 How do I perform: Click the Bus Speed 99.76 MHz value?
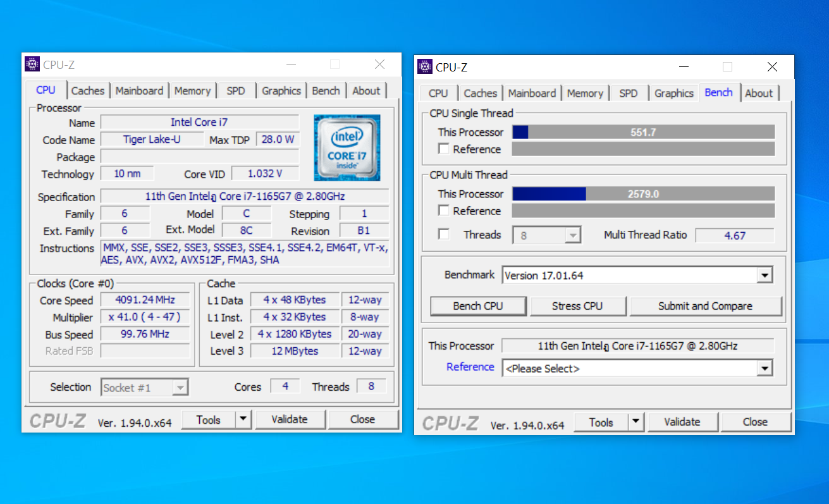(x=145, y=334)
